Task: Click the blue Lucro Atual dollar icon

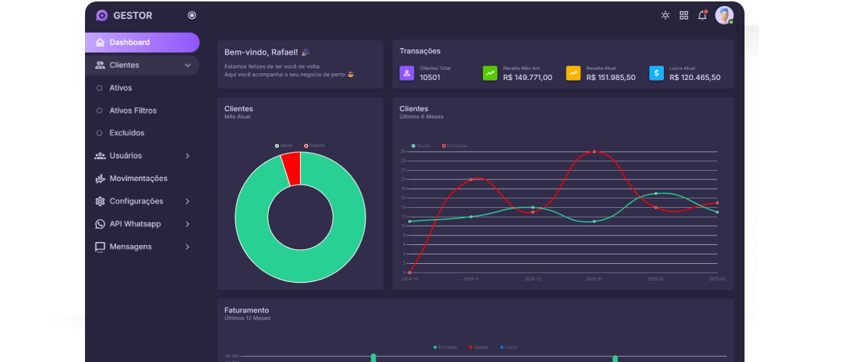Action: [657, 73]
